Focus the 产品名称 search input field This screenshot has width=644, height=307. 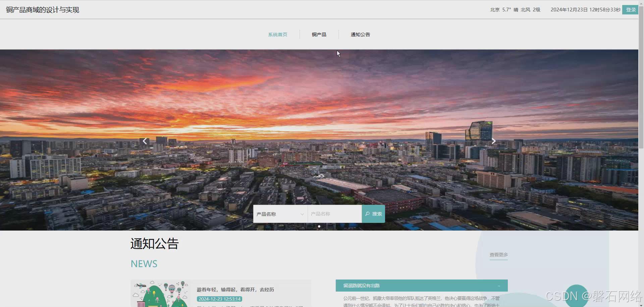point(335,214)
